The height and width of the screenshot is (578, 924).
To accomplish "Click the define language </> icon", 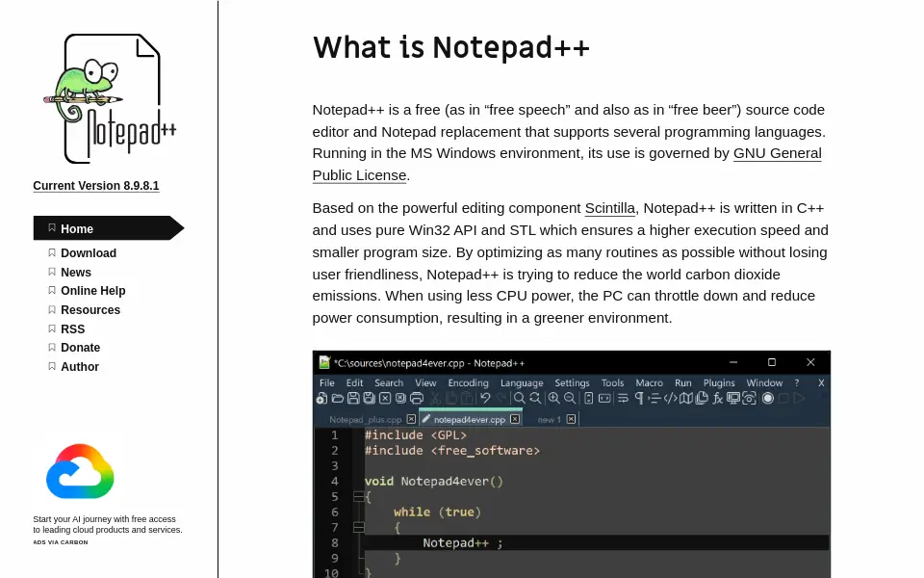I will click(x=671, y=398).
